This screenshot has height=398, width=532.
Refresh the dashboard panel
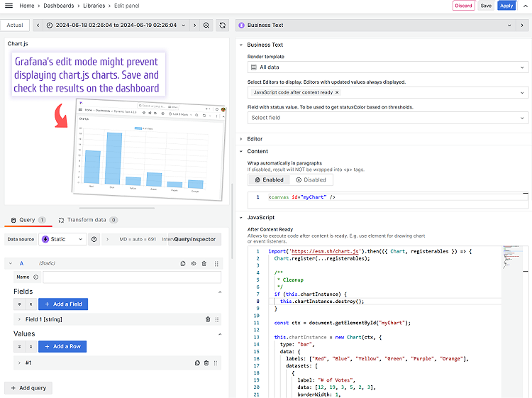[223, 25]
